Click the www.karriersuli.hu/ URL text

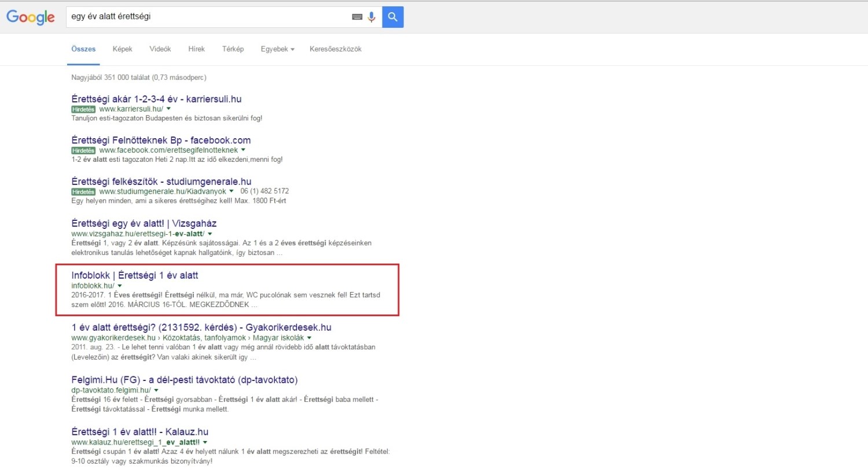click(x=131, y=109)
